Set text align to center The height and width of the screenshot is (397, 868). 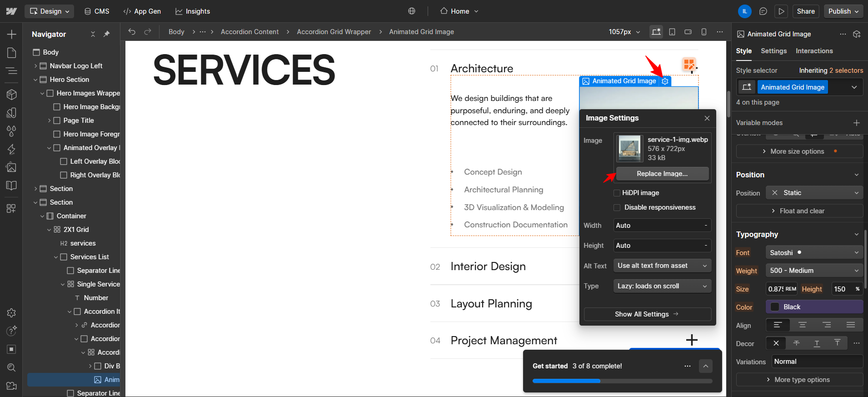(x=803, y=325)
